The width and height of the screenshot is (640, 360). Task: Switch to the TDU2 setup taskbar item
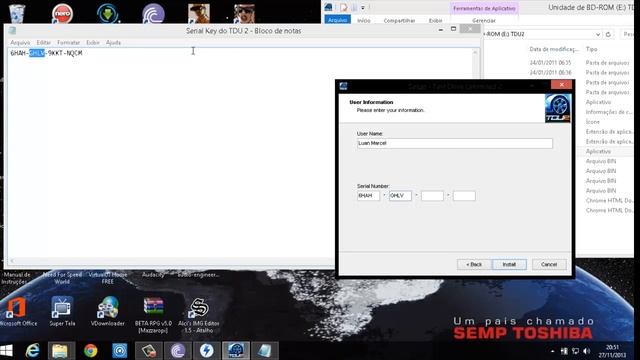point(236,351)
